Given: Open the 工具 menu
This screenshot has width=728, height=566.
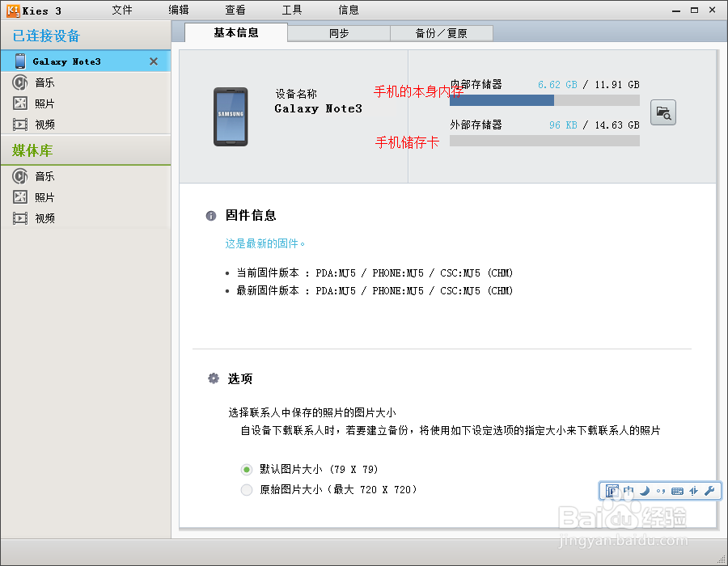Looking at the screenshot, I should tap(292, 10).
